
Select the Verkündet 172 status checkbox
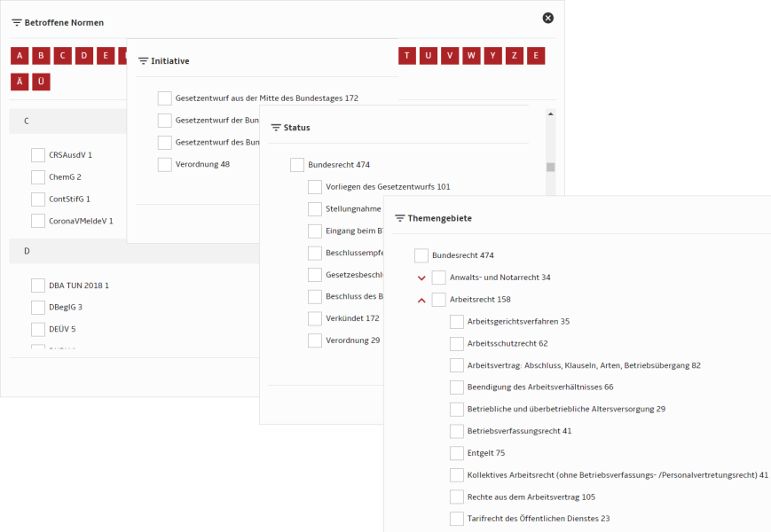point(315,318)
